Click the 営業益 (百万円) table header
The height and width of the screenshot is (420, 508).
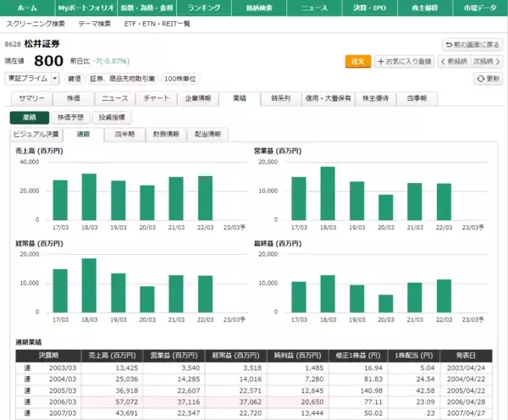click(x=174, y=356)
